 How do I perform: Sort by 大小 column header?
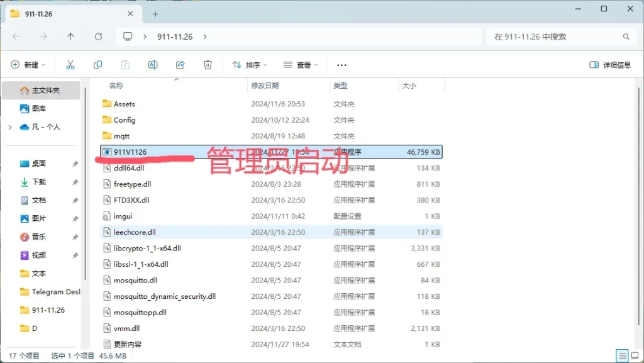409,86
